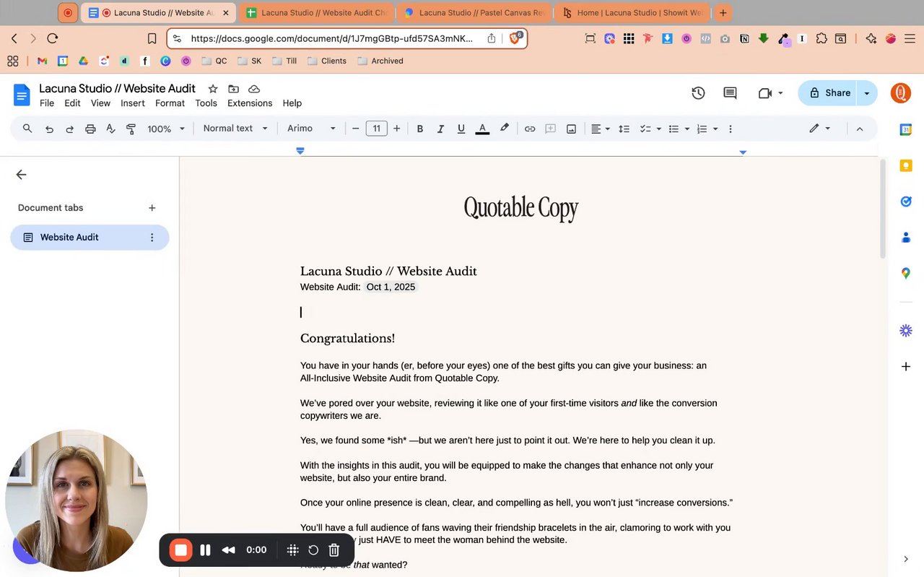Open the Extensions menu
The width and height of the screenshot is (924, 577).
(x=250, y=103)
